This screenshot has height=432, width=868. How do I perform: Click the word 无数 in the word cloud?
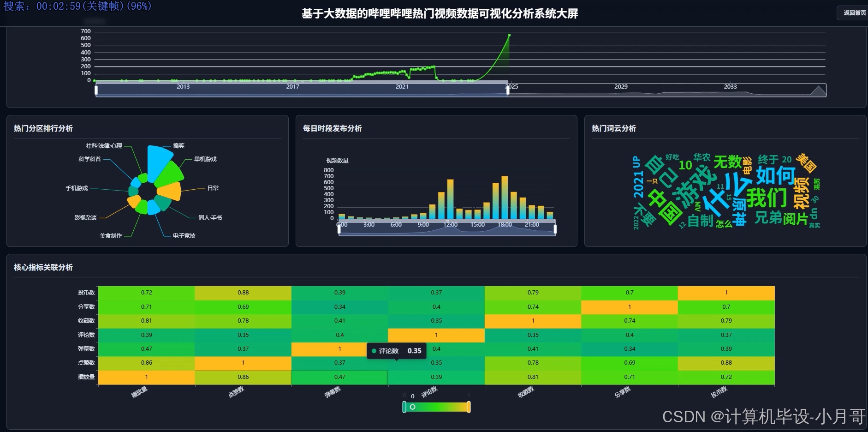click(x=727, y=162)
